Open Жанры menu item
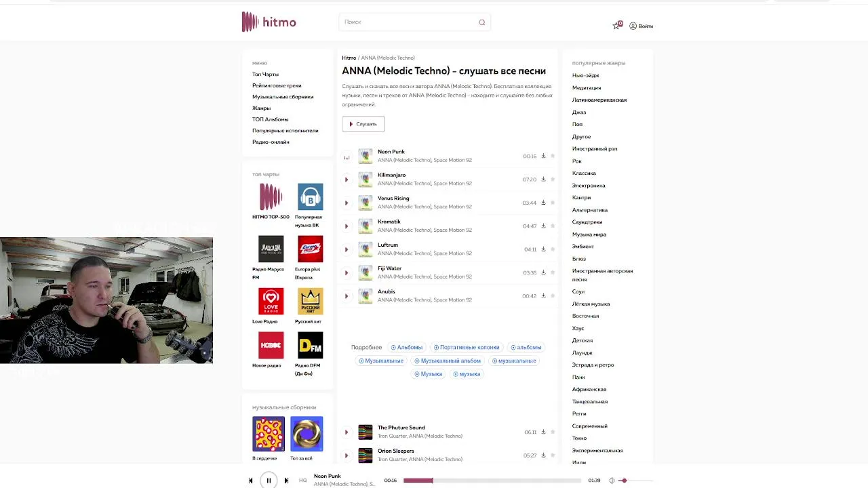868x488 pixels. pos(261,108)
